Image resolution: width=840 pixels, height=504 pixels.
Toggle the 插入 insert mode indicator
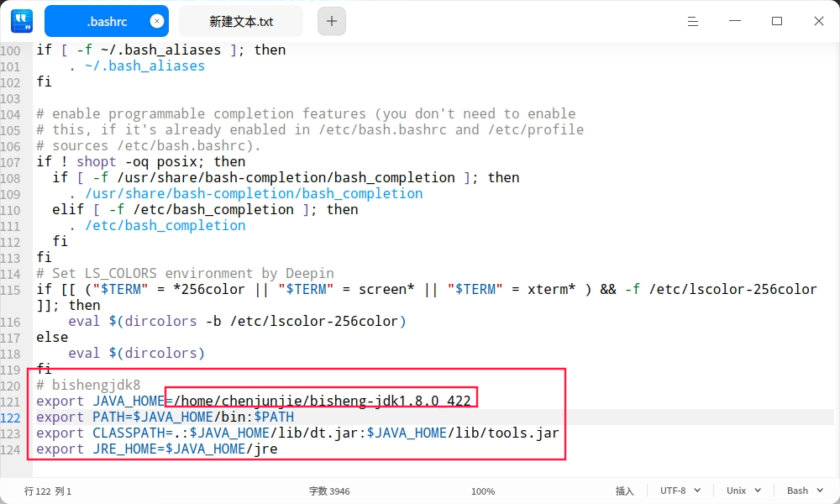click(x=624, y=491)
